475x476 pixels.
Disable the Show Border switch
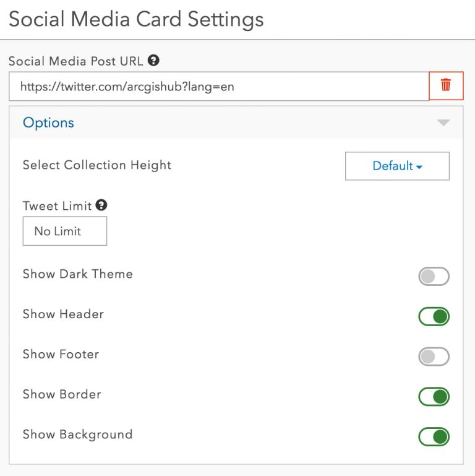(x=434, y=397)
